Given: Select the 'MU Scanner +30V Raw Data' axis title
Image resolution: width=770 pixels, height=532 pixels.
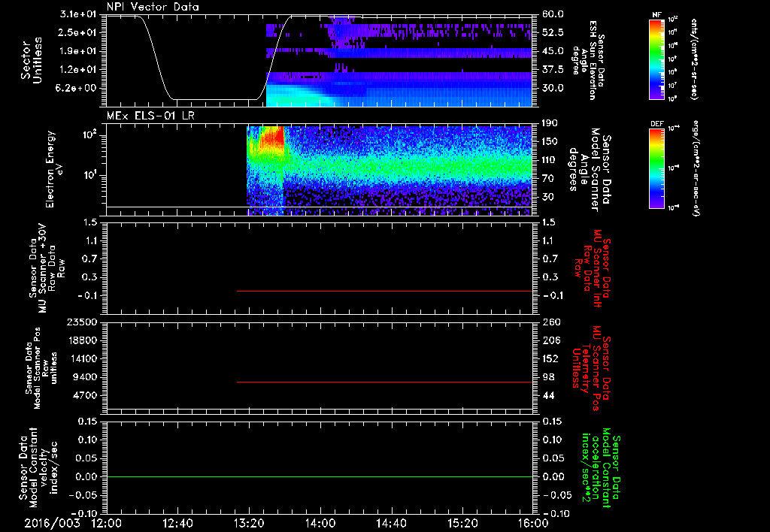Looking at the screenshot, I should click(46, 269).
